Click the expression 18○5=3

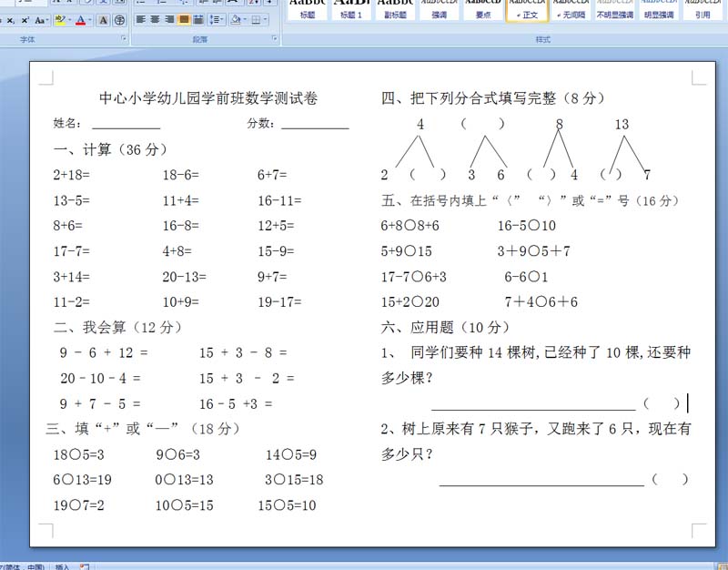[x=79, y=454]
